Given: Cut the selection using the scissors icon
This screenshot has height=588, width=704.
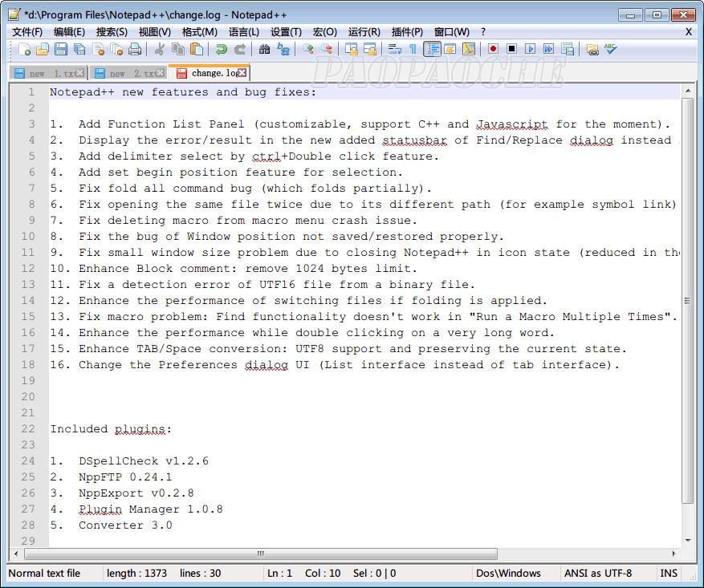Looking at the screenshot, I should pos(159,49).
